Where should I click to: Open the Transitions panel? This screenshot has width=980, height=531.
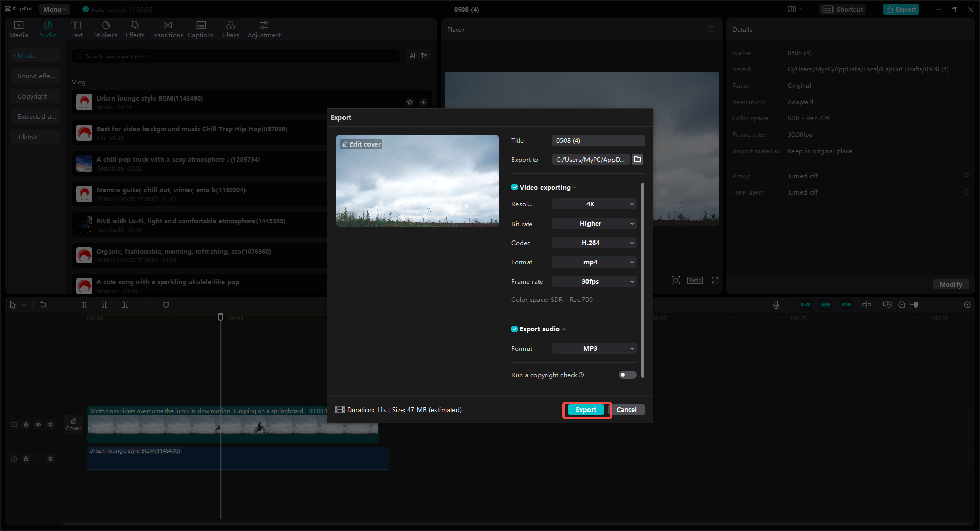pyautogui.click(x=167, y=29)
